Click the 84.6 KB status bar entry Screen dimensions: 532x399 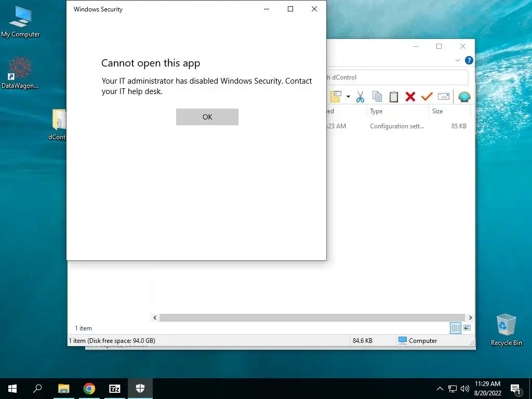click(x=362, y=341)
